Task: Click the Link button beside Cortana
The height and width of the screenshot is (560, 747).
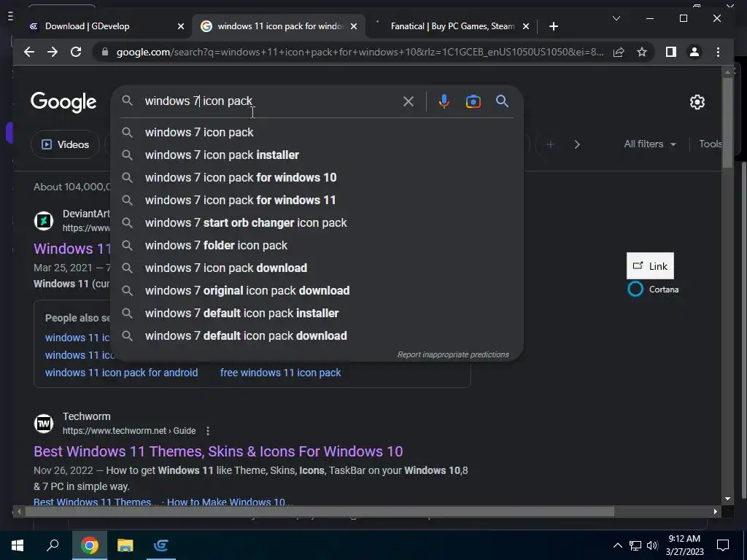Action: tap(650, 265)
